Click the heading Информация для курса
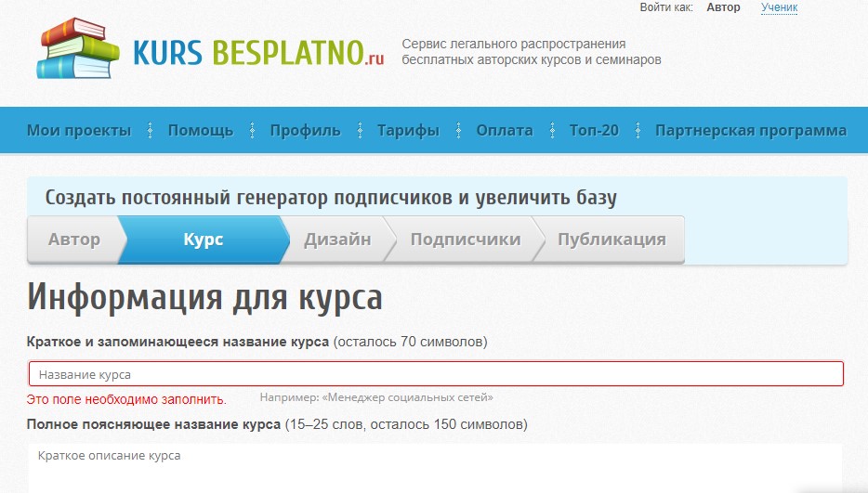868x493 pixels. [x=204, y=298]
